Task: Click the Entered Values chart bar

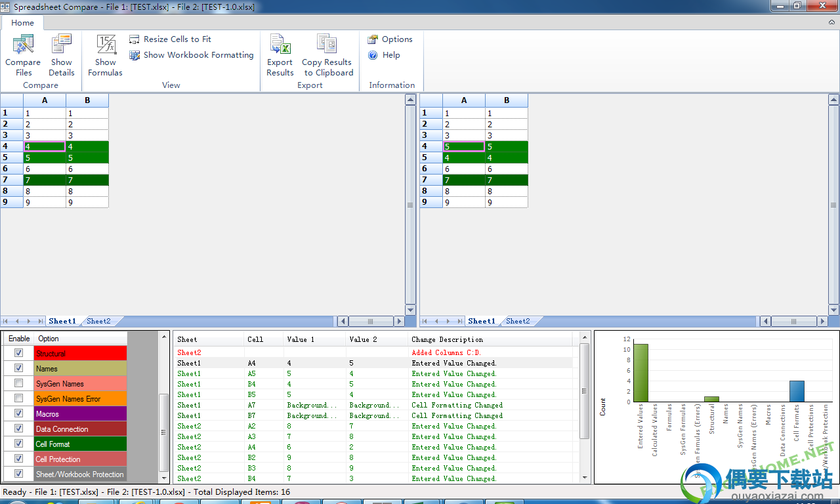Action: tap(640, 373)
